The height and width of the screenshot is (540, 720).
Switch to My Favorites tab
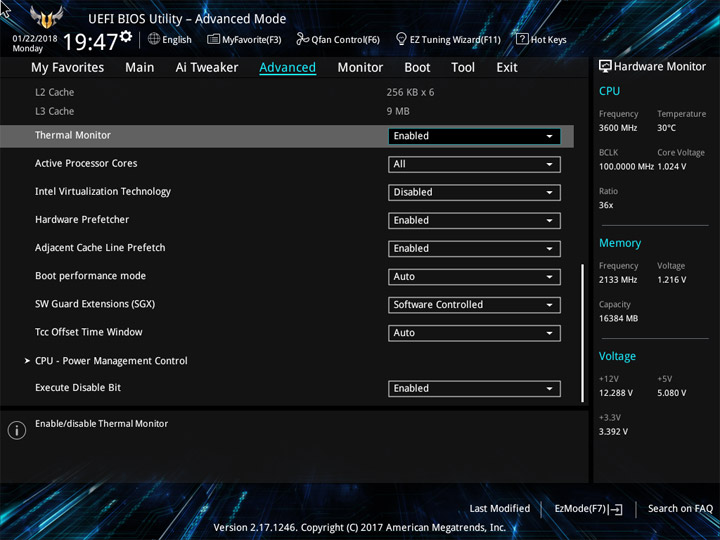[68, 68]
